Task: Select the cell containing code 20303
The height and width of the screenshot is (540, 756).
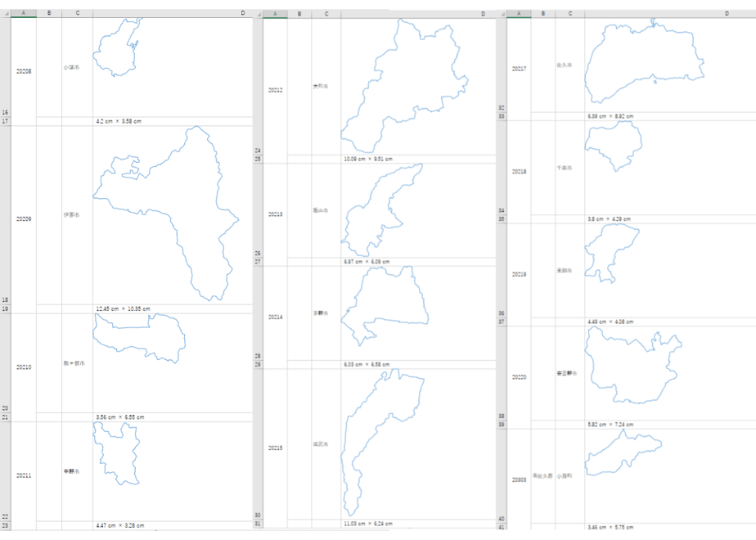Action: click(x=519, y=479)
